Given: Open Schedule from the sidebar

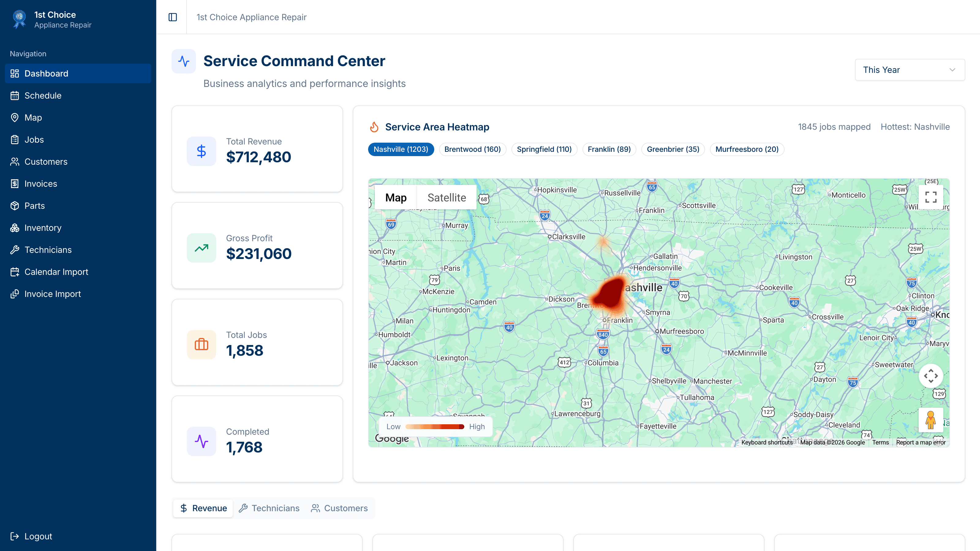Looking at the screenshot, I should click(78, 96).
